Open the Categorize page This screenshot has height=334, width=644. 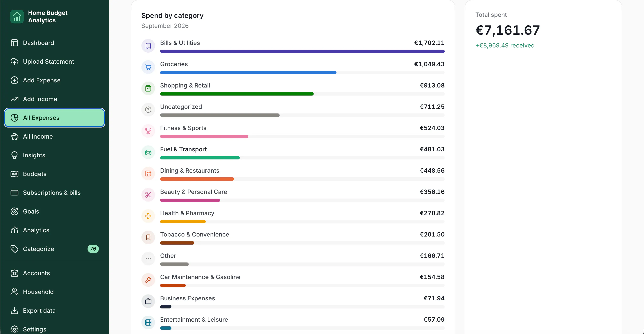pos(54,249)
